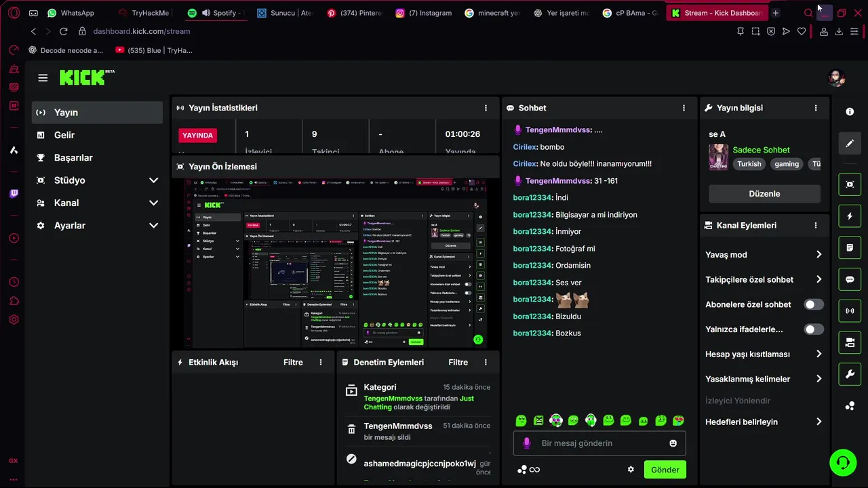Select Başarılar in the left navigation
This screenshot has height=488, width=868.
(x=97, y=158)
